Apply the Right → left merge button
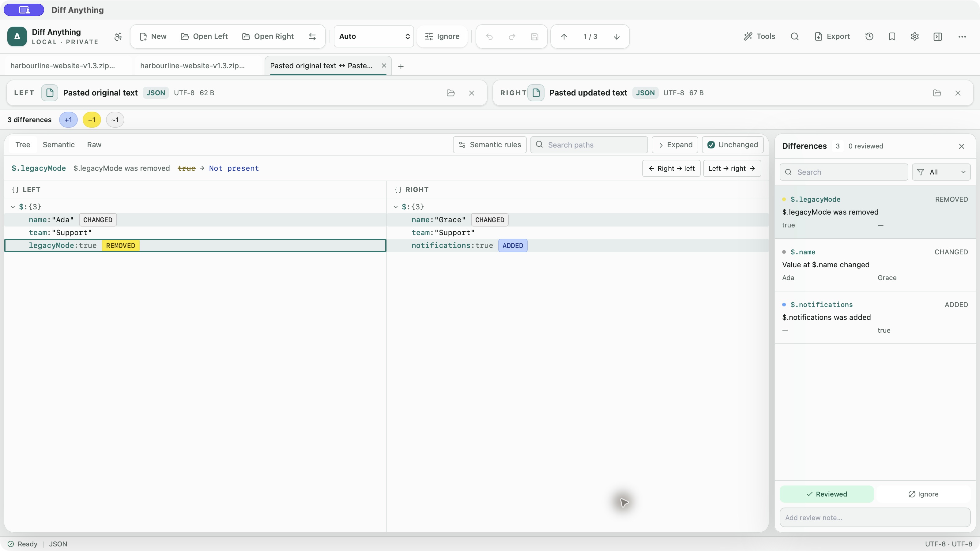Screen dimensions: 980x551 672,168
